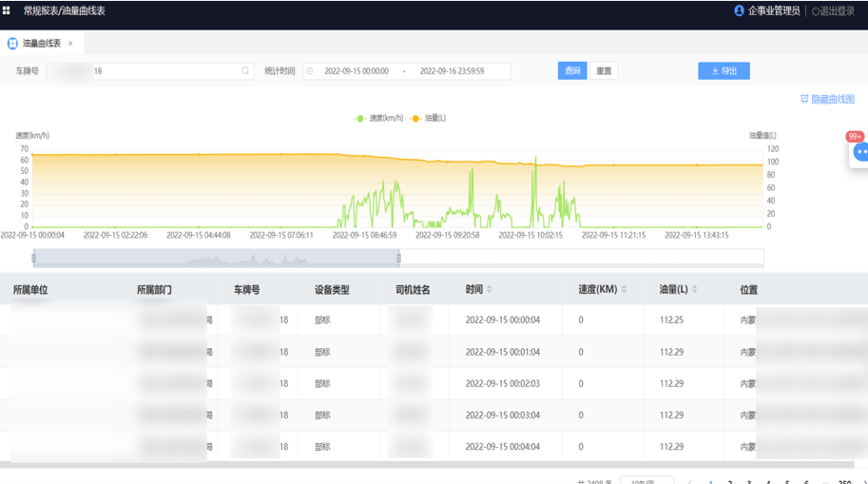The height and width of the screenshot is (484, 868).
Task: Close the 油量曲线表 tab
Action: point(70,43)
